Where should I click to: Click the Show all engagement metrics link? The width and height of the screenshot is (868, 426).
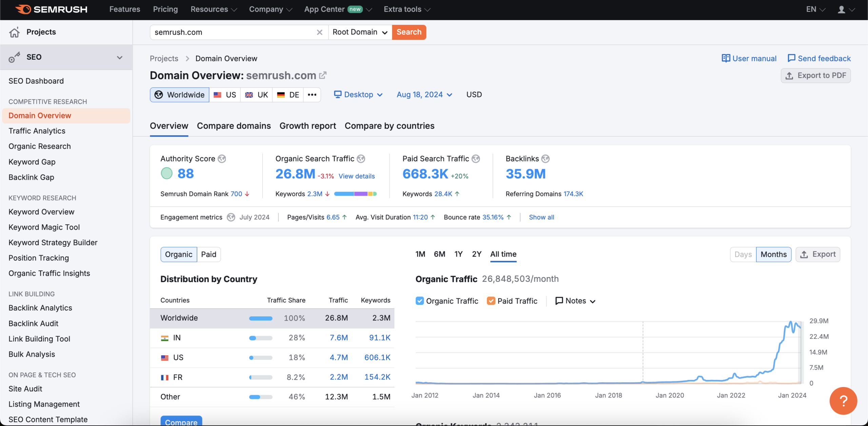(541, 217)
